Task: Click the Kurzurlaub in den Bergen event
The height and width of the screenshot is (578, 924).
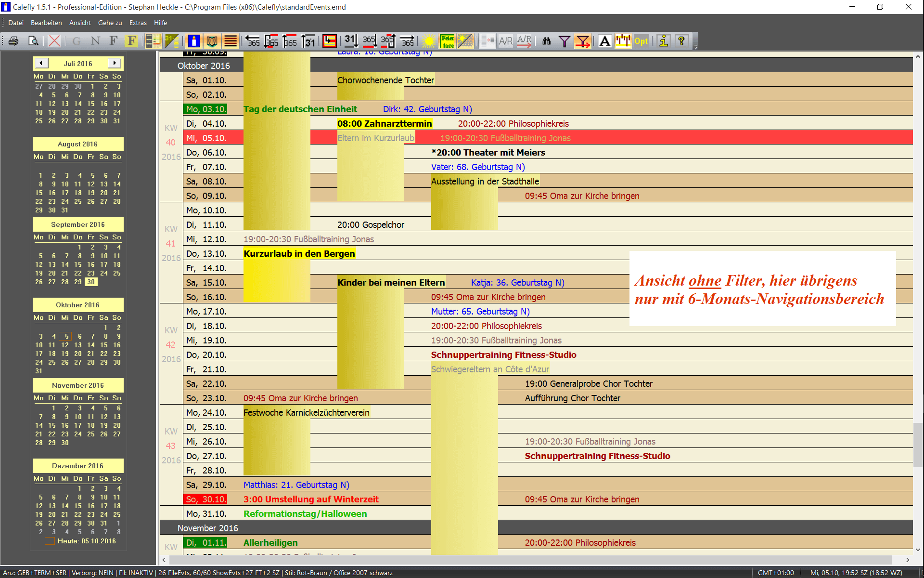Action: 299,254
